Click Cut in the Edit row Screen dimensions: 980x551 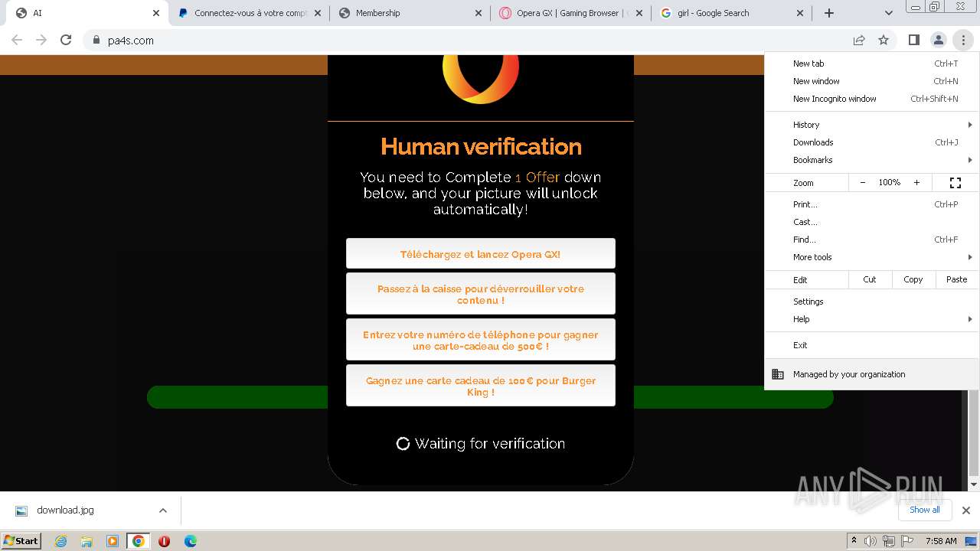870,279
